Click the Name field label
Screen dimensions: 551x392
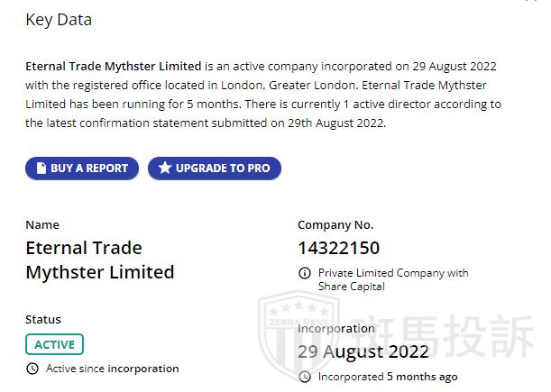pos(42,224)
